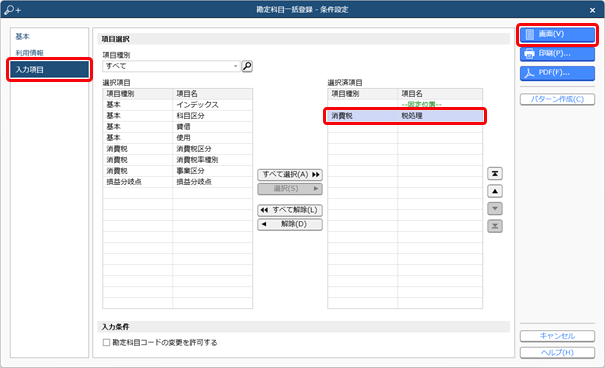Click 項目名 column header in 選択済項目 list
Viewport: 605px width, 368px height.
pos(440,94)
